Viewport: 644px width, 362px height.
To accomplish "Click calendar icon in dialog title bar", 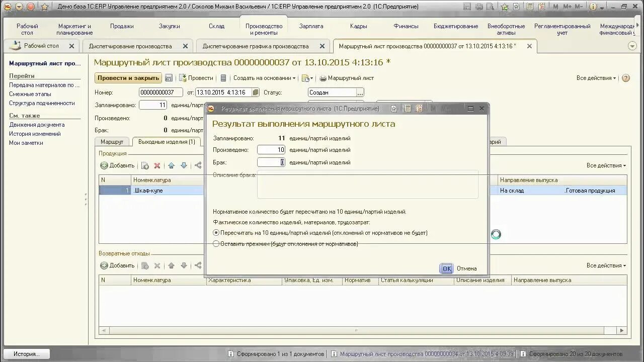I will [x=419, y=109].
